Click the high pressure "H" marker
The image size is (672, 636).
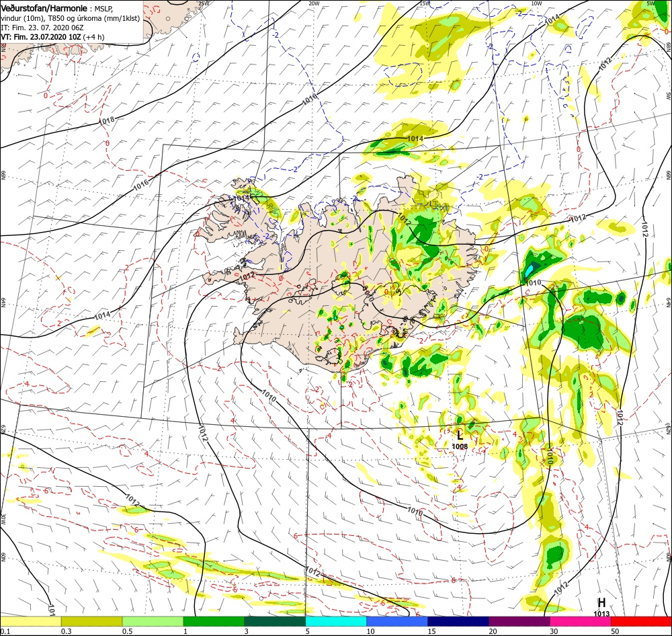click(601, 602)
